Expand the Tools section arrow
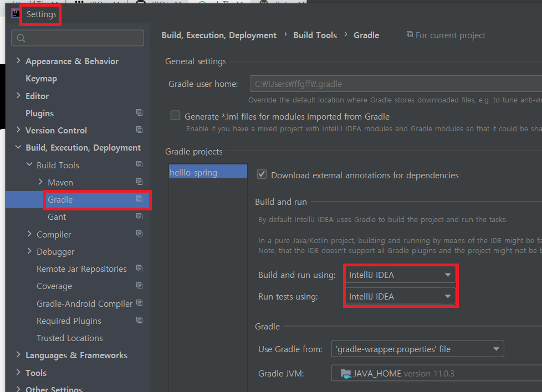Image resolution: width=542 pixels, height=392 pixels. [x=18, y=372]
